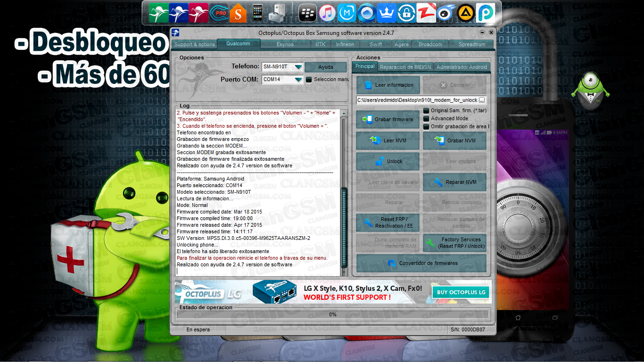Open the orange S house dock icon
This screenshot has width=644, height=362.
point(238,13)
